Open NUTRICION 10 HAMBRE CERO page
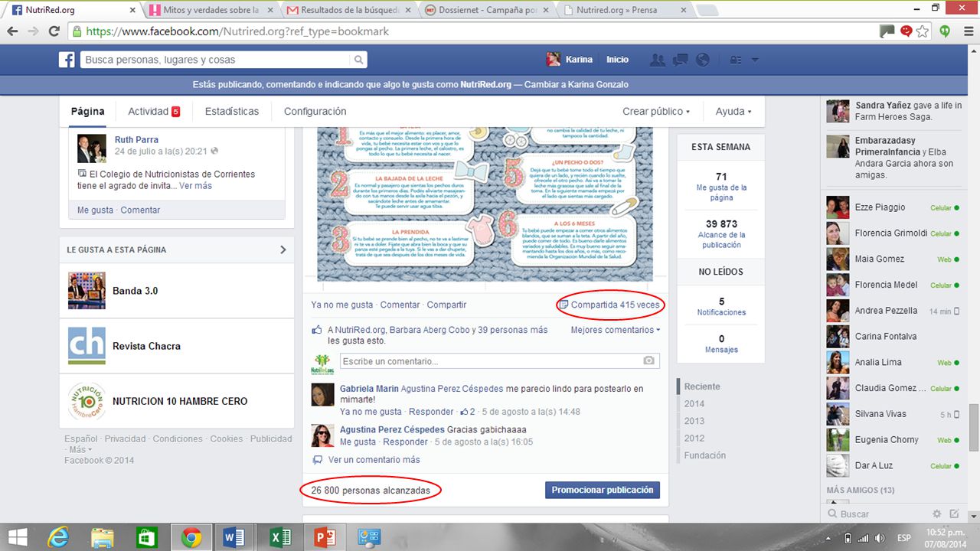The height and width of the screenshot is (551, 980). 179,401
